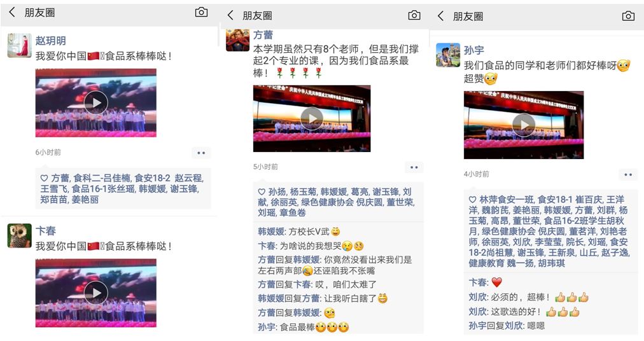644x341 pixels.
Task: Play 赵玥明's stage performance video
Action: click(x=95, y=102)
